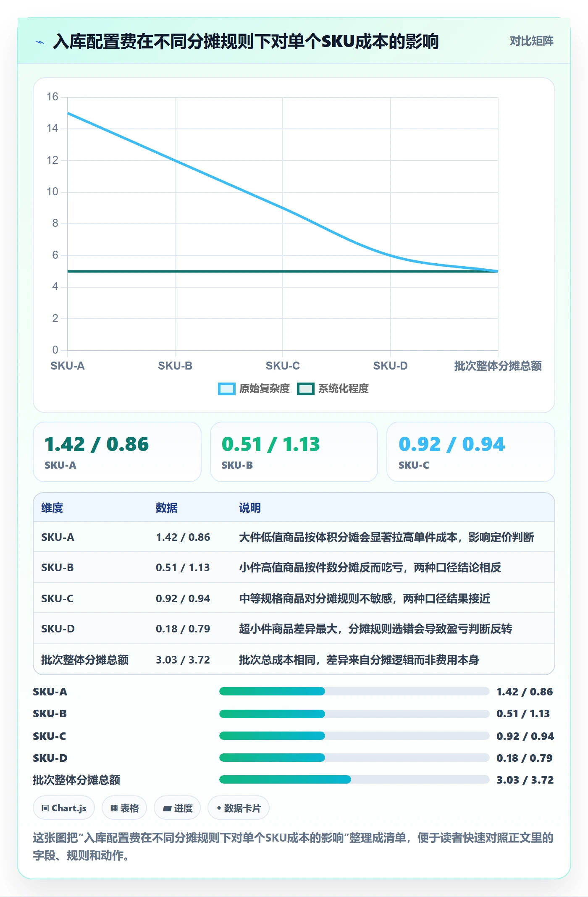Click the SKU-D label in the progress list
This screenshot has height=897, width=588.
click(x=50, y=758)
